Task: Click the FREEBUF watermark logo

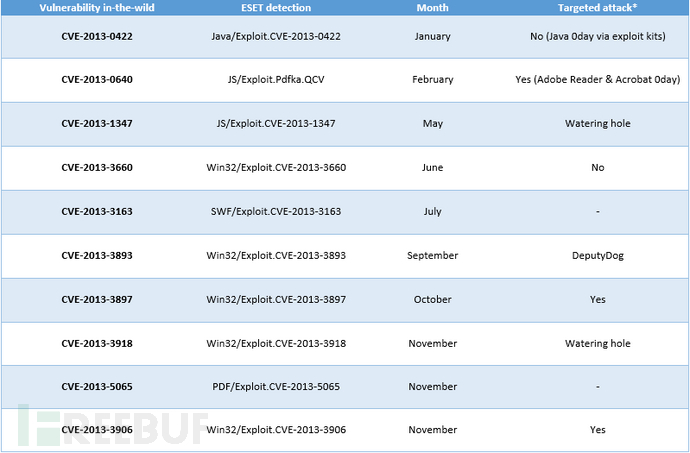Action: click(114, 428)
